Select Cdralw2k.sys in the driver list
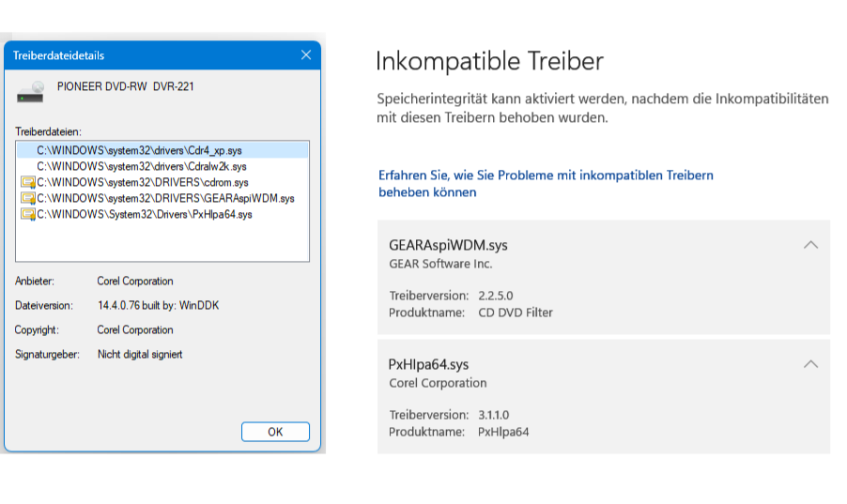The height and width of the screenshot is (504, 847). (x=162, y=166)
